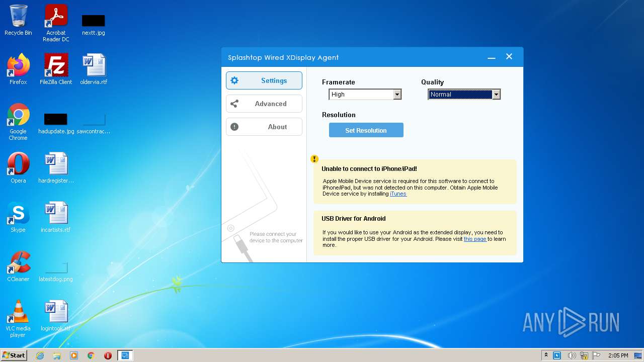The height and width of the screenshot is (362, 644).
Task: Click the Action Center flag icon
Action: tap(596, 355)
